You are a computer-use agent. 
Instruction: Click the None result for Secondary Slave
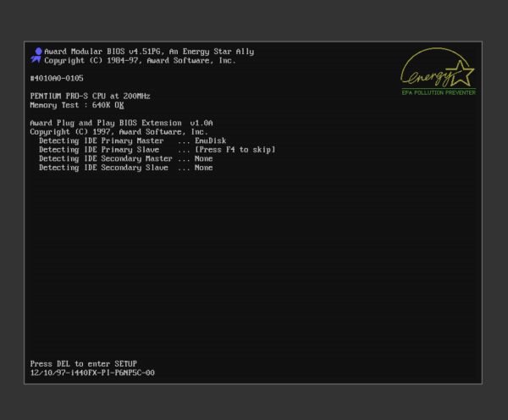[203, 168]
